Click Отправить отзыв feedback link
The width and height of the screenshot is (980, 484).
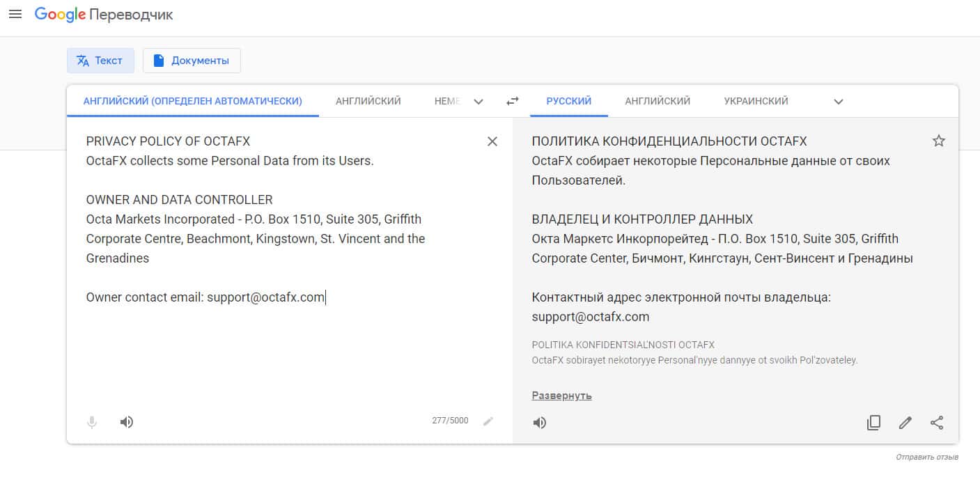(927, 458)
